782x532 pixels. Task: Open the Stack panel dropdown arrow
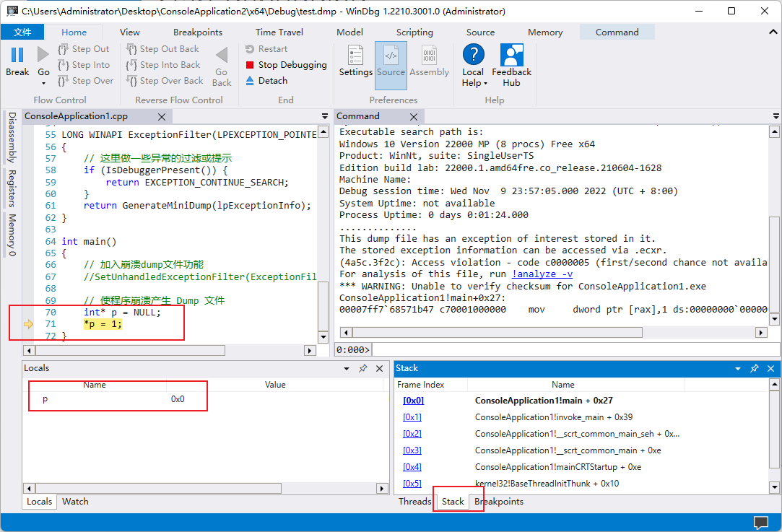click(738, 368)
